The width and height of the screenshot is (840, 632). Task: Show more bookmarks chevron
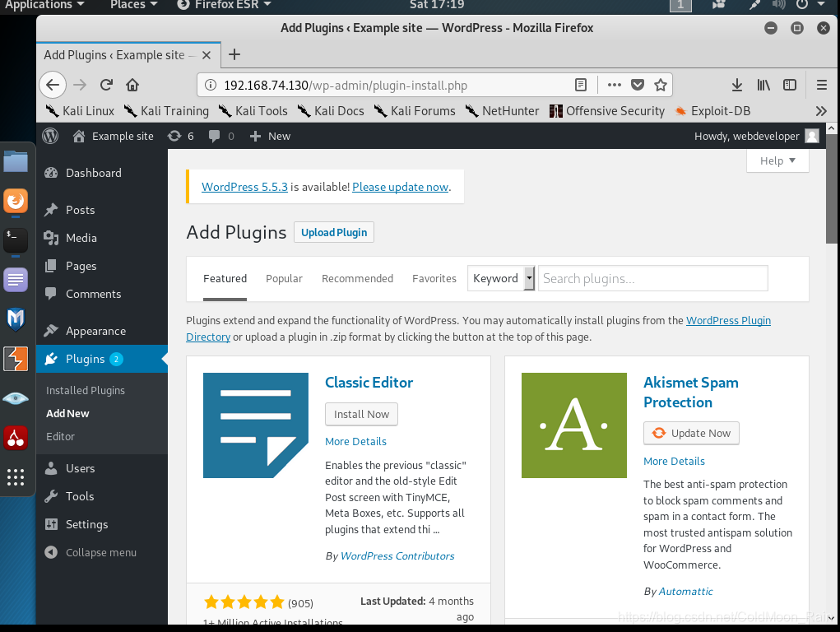click(821, 111)
